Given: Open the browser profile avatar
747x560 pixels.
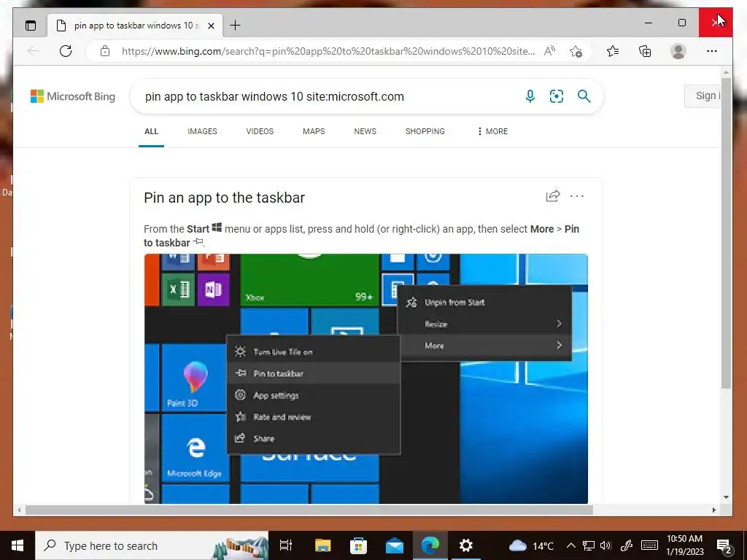Looking at the screenshot, I should coord(678,51).
